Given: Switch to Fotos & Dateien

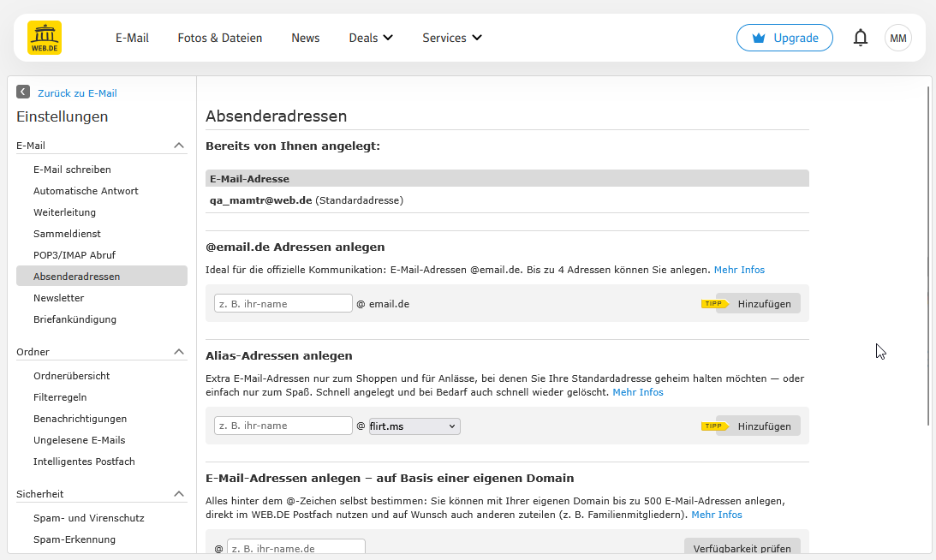Looking at the screenshot, I should coord(219,38).
